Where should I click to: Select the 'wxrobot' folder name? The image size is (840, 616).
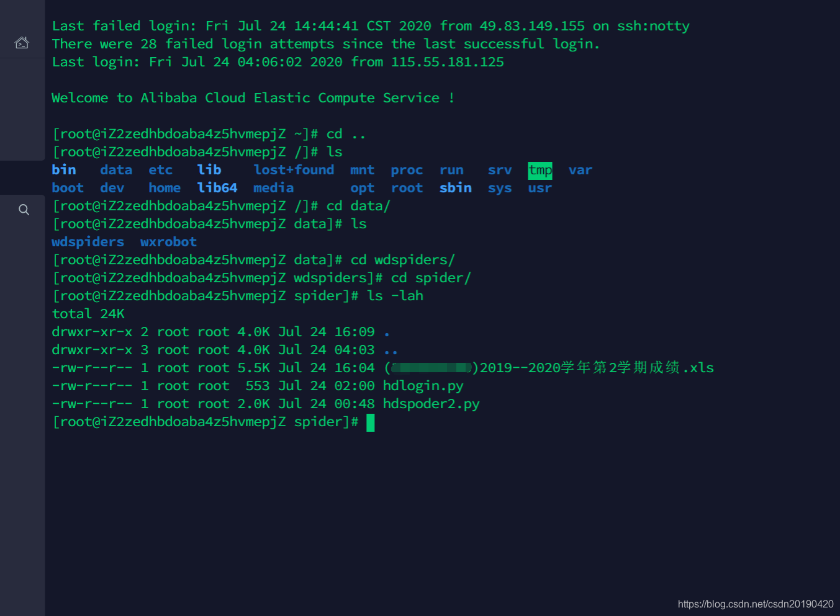click(168, 242)
